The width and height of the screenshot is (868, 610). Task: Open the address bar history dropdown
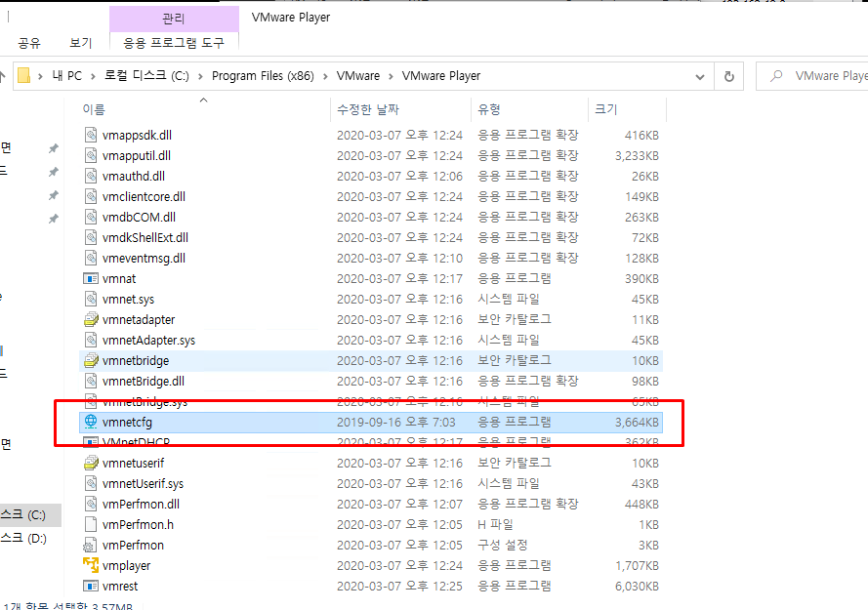[700, 76]
